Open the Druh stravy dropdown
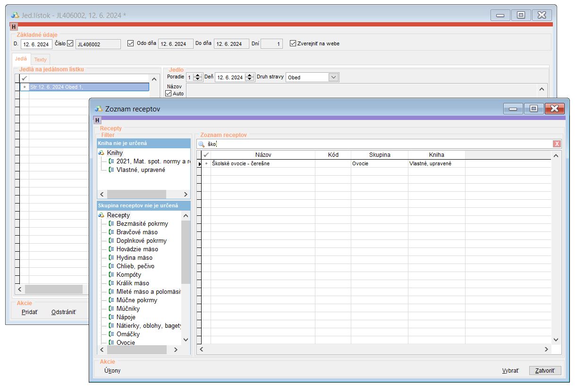The image size is (576, 392). click(x=333, y=77)
